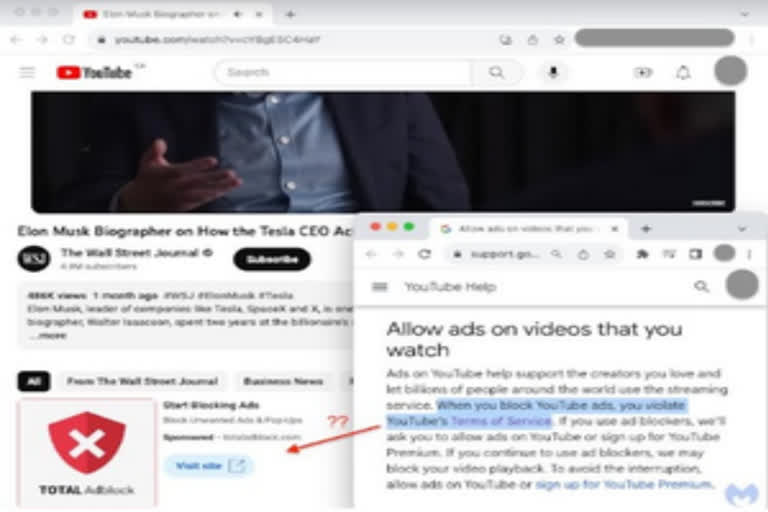Close the Elon Musk Biographer tab
This screenshot has height=512, width=768.
click(259, 14)
